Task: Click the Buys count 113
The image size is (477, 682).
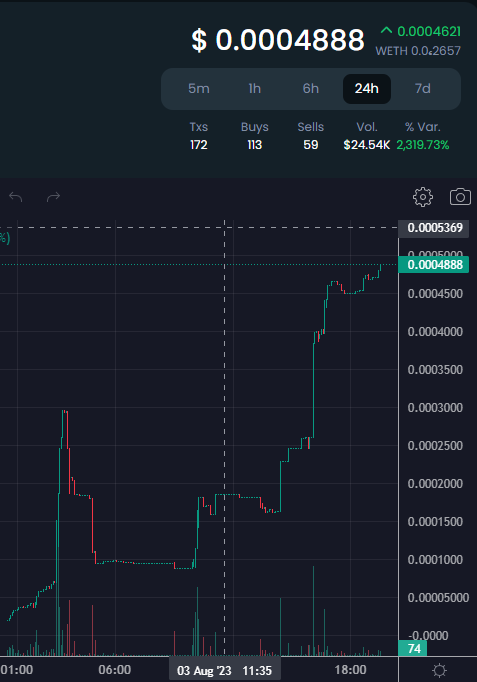Action: pos(254,145)
